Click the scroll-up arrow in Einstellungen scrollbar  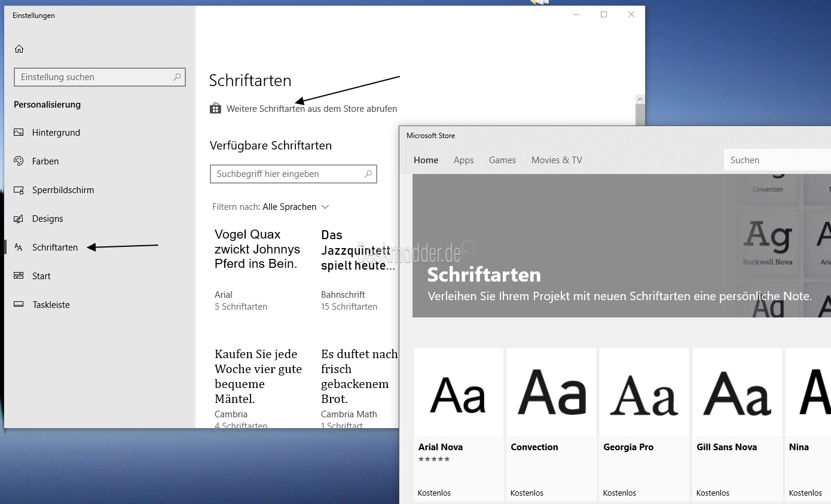click(x=640, y=99)
